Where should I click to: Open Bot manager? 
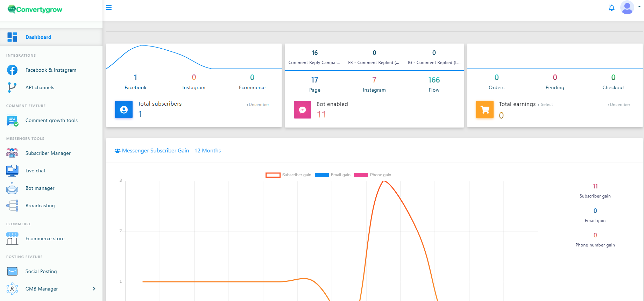(x=40, y=188)
